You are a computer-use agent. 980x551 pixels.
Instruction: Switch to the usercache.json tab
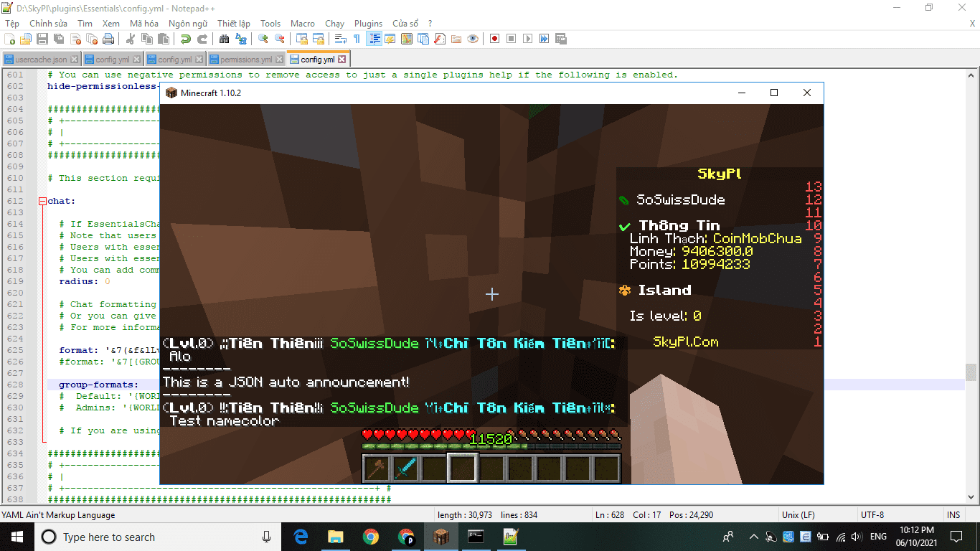click(41, 60)
